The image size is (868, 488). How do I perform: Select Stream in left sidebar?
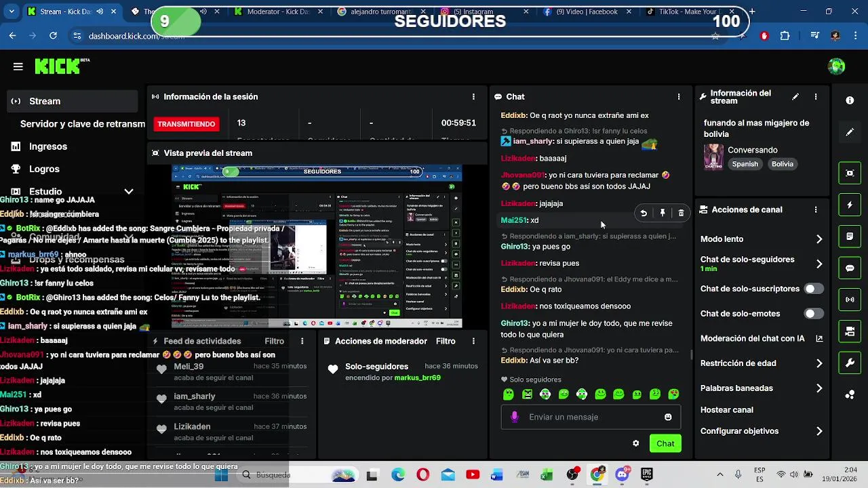(x=73, y=101)
